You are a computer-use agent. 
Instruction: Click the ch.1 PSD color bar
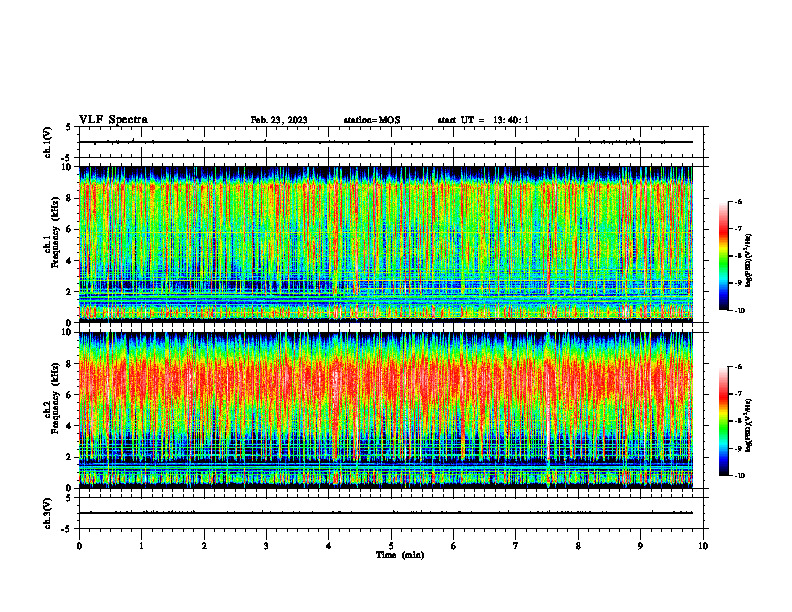(724, 256)
